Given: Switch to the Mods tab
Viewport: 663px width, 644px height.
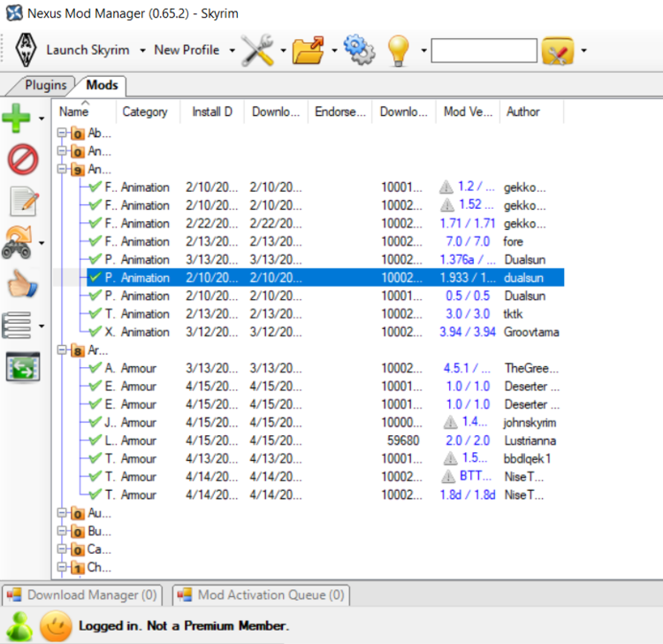Looking at the screenshot, I should [x=102, y=85].
